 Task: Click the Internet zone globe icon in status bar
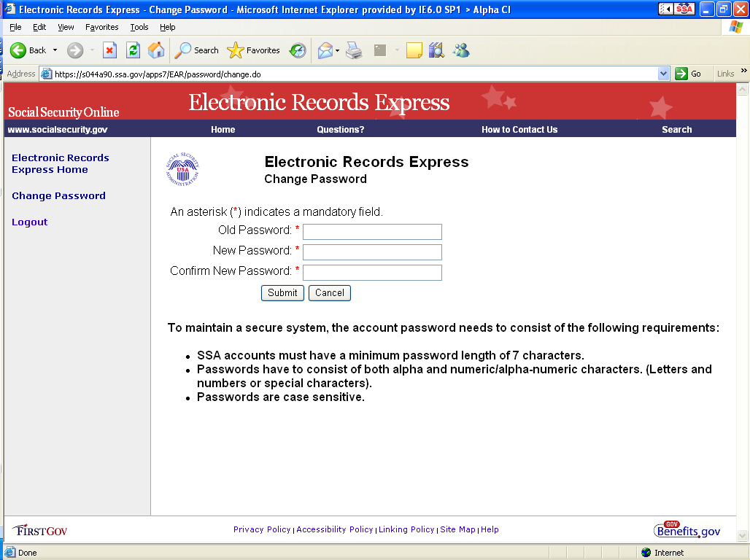(x=646, y=553)
